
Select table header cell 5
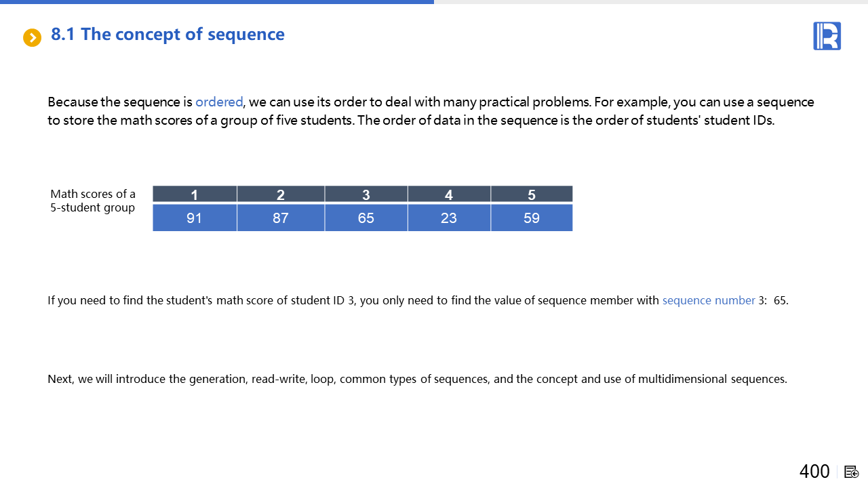[532, 195]
